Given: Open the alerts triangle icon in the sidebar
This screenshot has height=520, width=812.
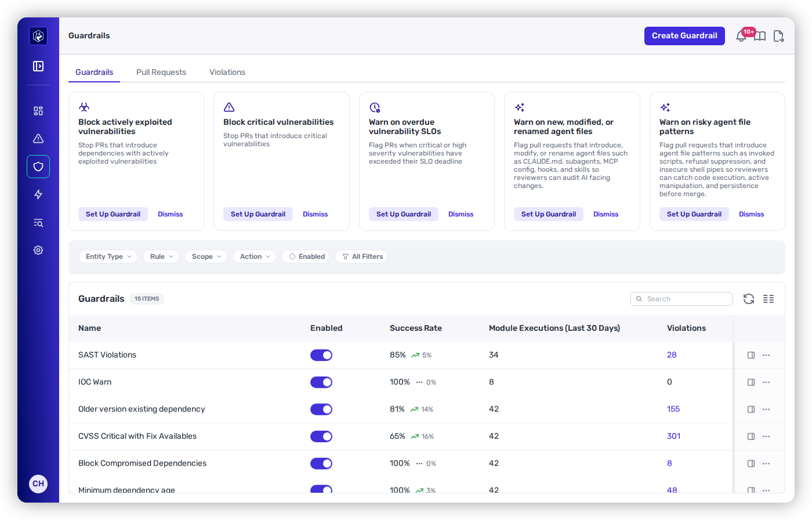Looking at the screenshot, I should click(x=38, y=139).
